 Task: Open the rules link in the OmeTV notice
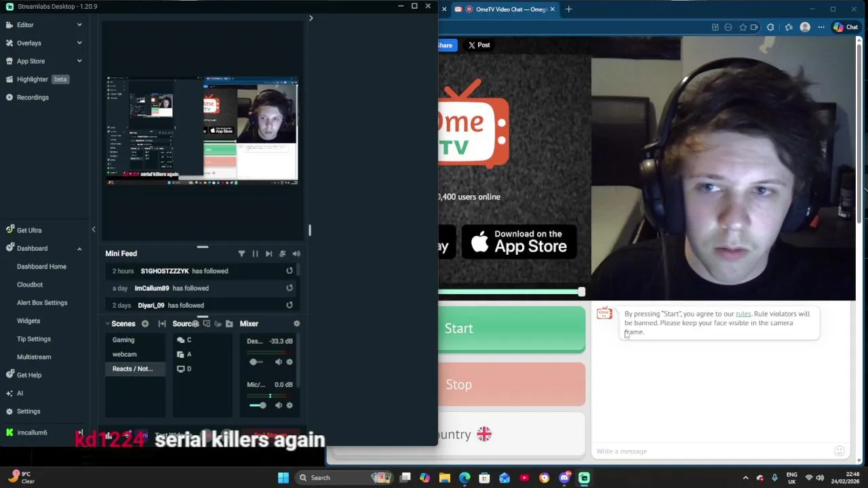tap(743, 314)
